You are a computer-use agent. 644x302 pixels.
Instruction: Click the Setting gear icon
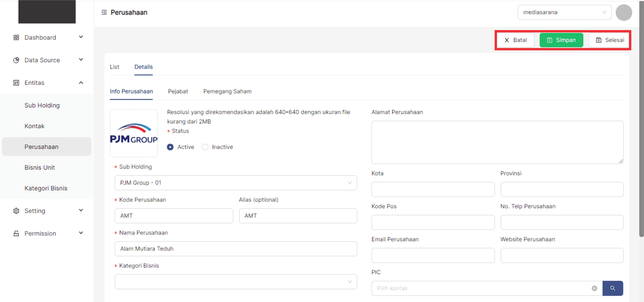pos(16,211)
